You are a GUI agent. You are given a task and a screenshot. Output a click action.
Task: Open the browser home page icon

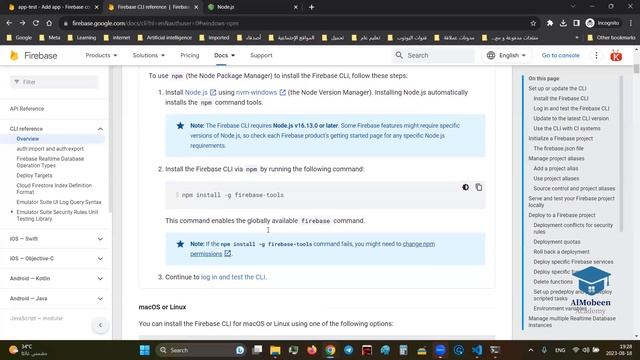coord(49,23)
